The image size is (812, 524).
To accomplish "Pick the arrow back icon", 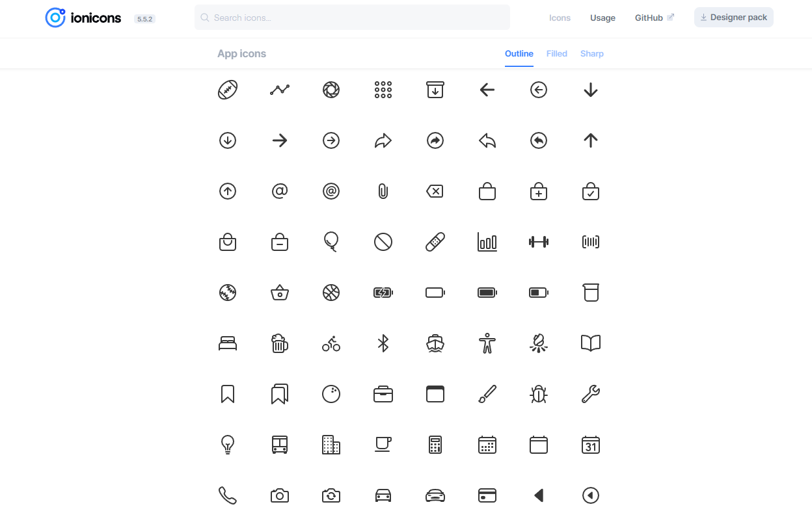I will click(x=487, y=90).
